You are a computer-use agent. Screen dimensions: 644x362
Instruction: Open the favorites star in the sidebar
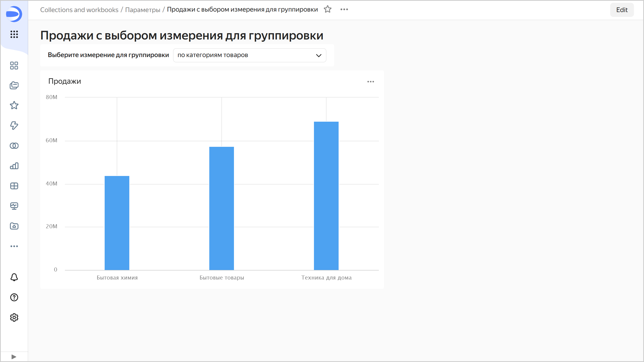pyautogui.click(x=14, y=105)
